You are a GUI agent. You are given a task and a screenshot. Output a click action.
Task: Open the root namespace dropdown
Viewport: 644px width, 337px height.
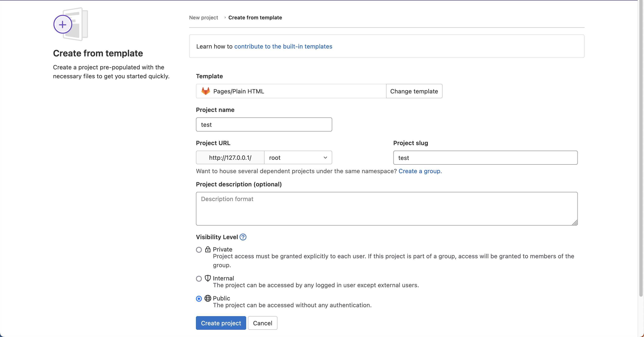point(298,158)
